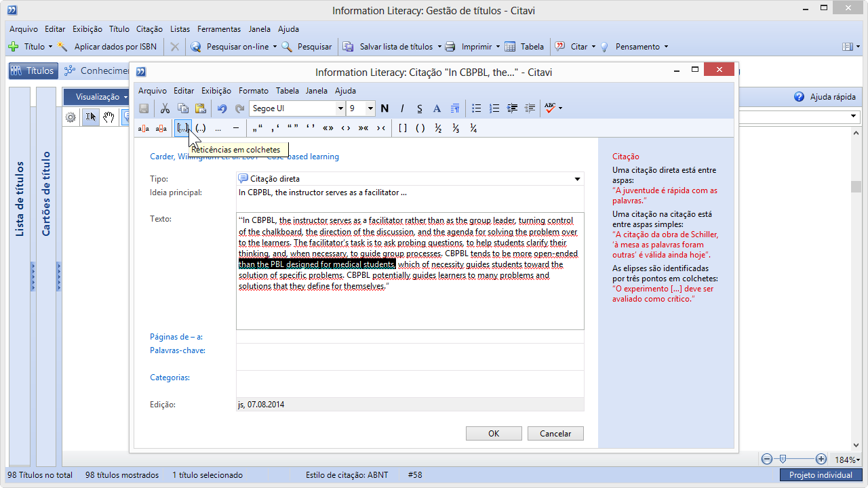Insert an en dash
This screenshot has width=868, height=488.
235,128
